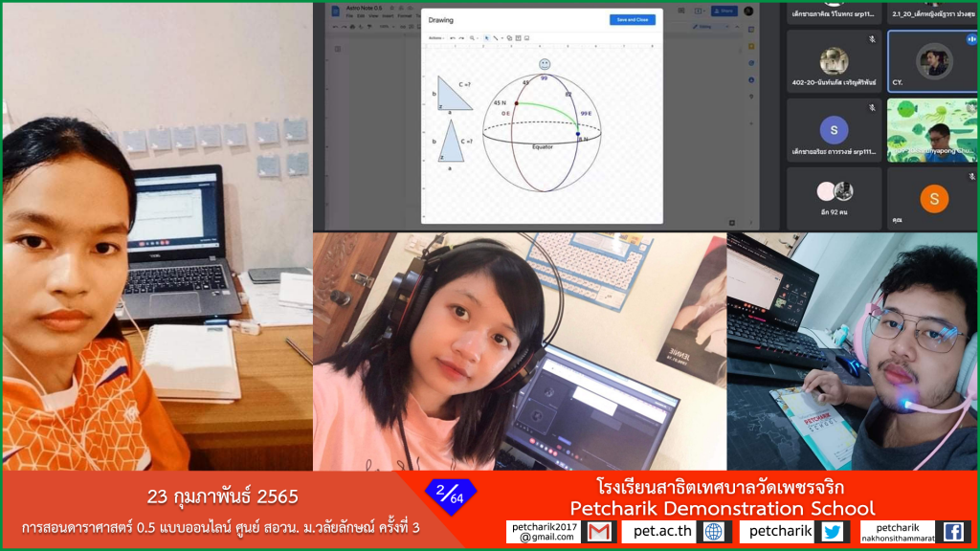Select the 99 E label in the drawing
Screen dimensions: 980x551
(x=586, y=113)
